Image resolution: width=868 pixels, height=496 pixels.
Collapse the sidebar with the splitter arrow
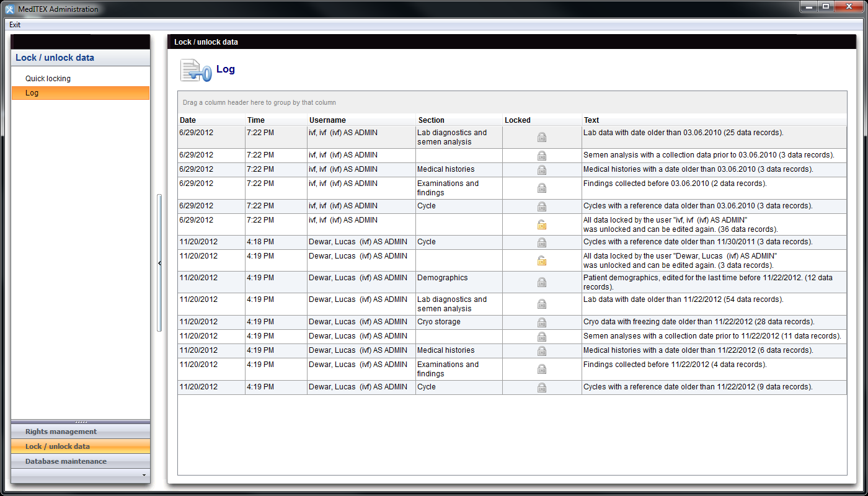point(159,263)
